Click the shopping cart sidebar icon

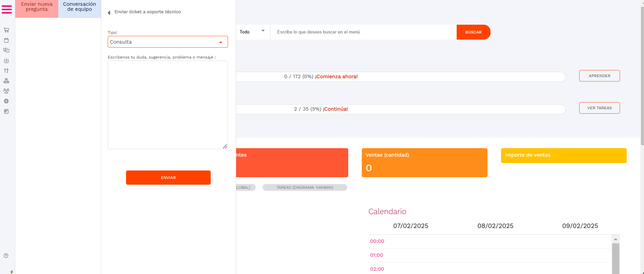tap(6, 30)
